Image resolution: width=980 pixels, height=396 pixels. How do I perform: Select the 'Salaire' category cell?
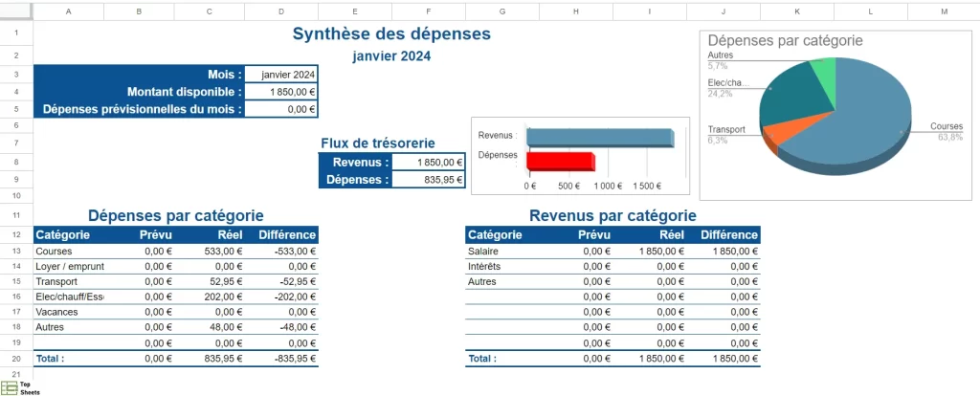(502, 252)
